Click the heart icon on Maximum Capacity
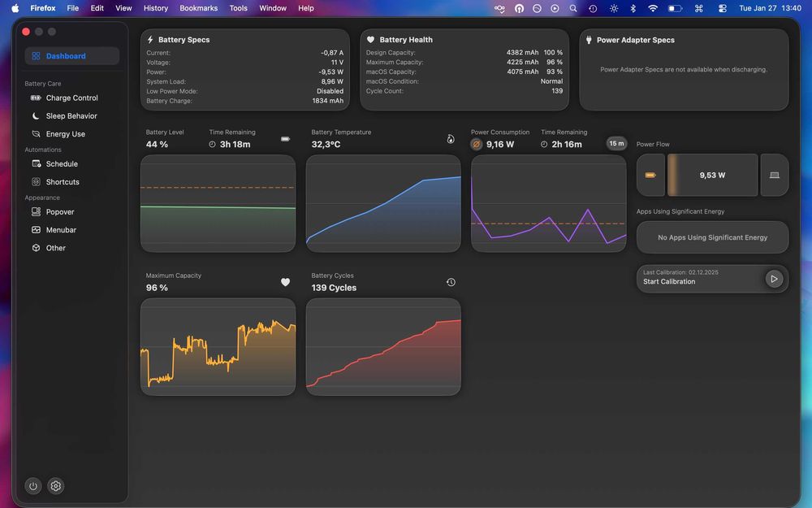Image resolution: width=812 pixels, height=508 pixels. [x=285, y=282]
